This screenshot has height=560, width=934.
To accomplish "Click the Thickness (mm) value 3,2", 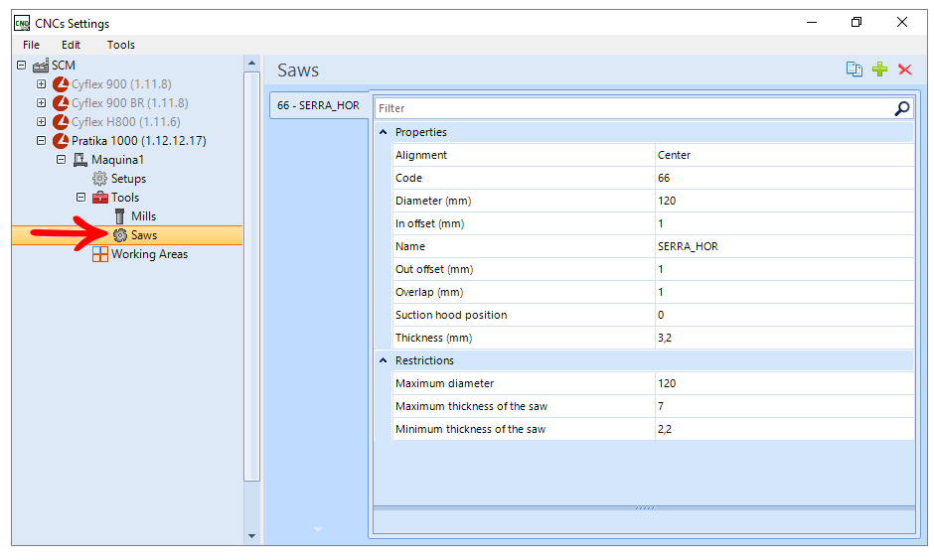I will (x=785, y=338).
